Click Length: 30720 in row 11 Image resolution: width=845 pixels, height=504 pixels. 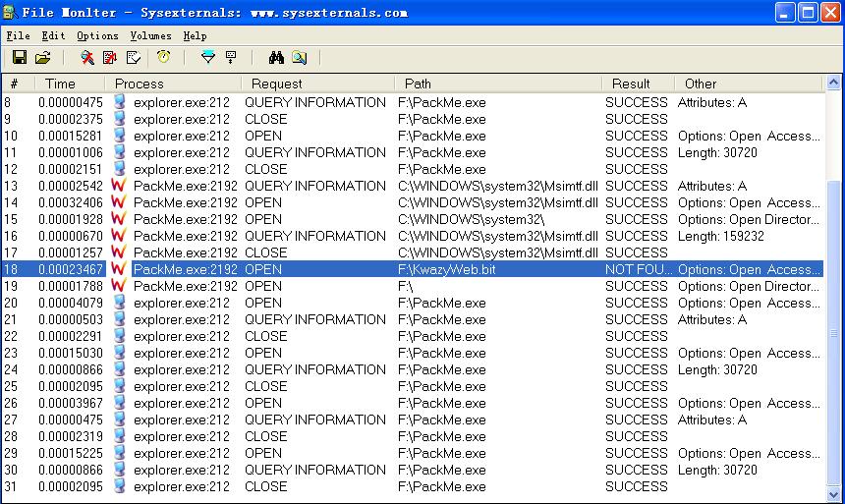click(718, 152)
